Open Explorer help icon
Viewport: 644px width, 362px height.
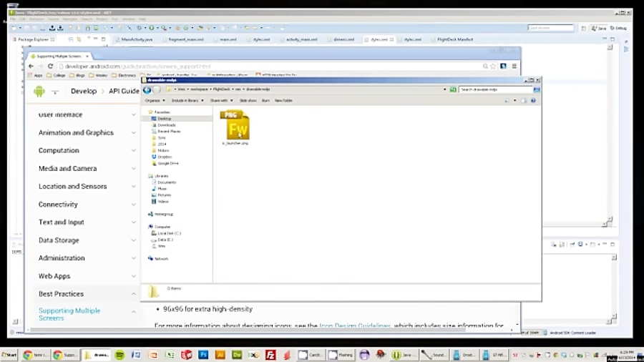point(533,101)
